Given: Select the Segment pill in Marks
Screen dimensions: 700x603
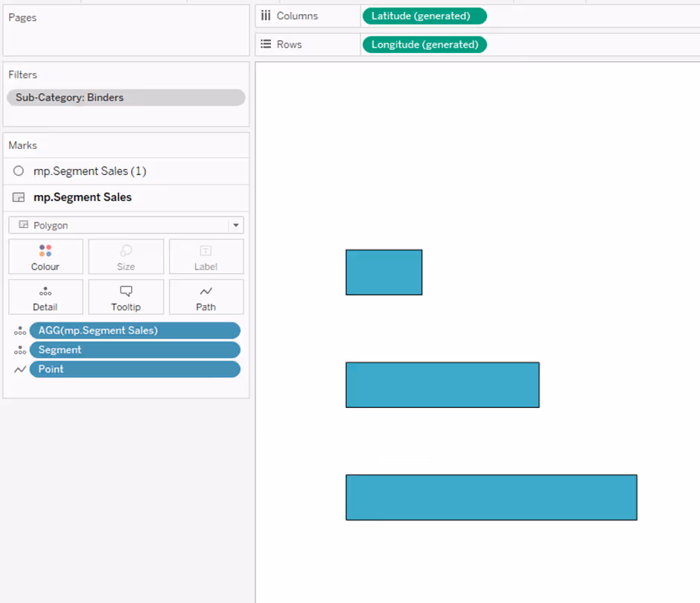Looking at the screenshot, I should point(135,350).
